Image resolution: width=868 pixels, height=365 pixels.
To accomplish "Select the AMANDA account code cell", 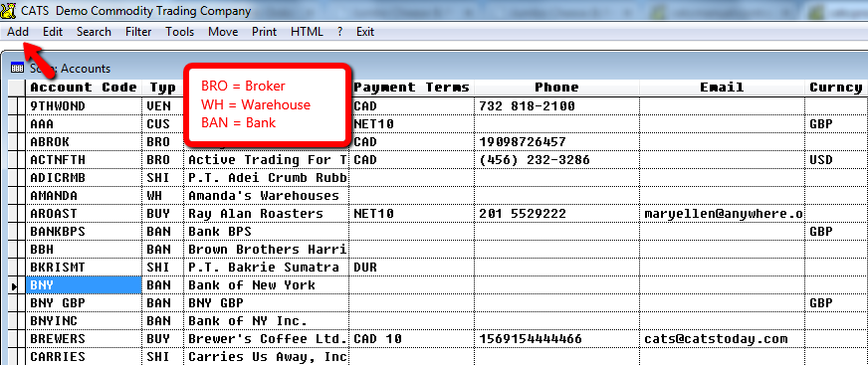I will (83, 196).
